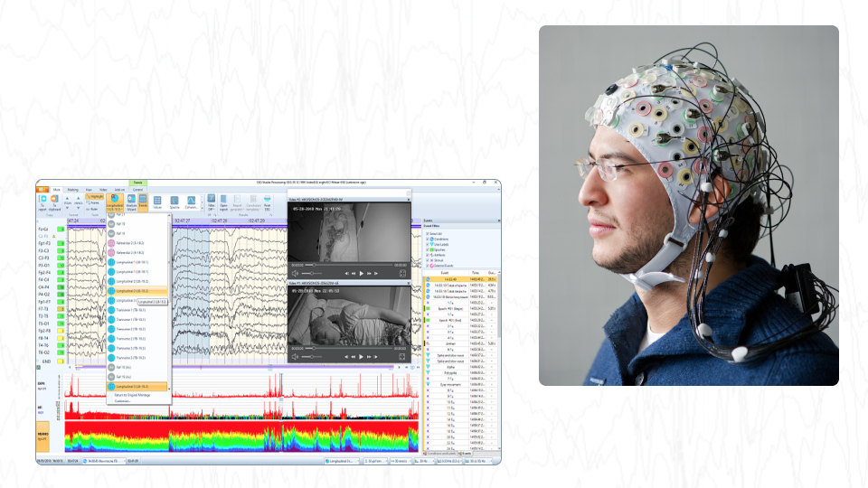
Task: Enable the Highlight tool
Action: pyautogui.click(x=95, y=196)
